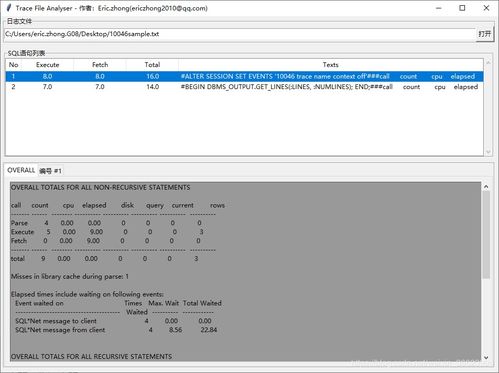The height and width of the screenshot is (373, 499).
Task: Sort by the No column header
Action: click(13, 65)
